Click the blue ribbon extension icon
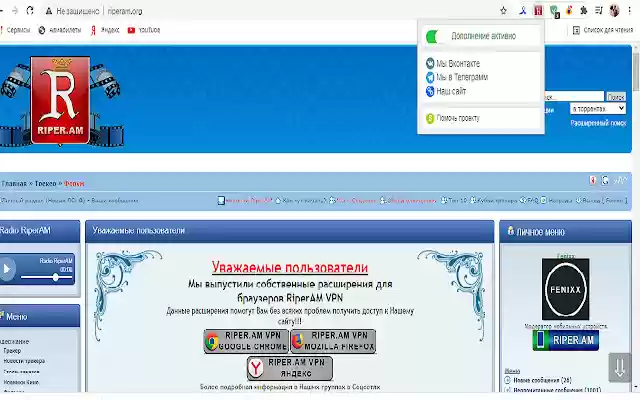 pos(522,11)
